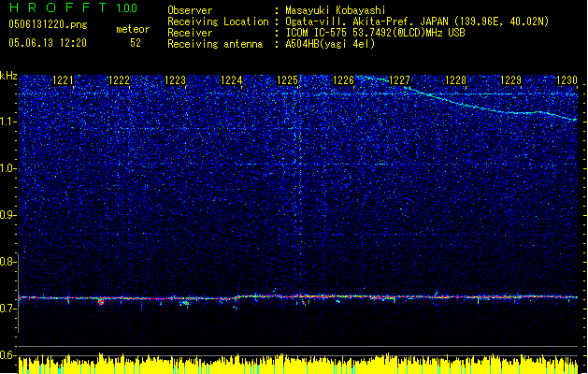This screenshot has width=588, height=374.
Task: Click the Receiver label
Action: [x=190, y=33]
